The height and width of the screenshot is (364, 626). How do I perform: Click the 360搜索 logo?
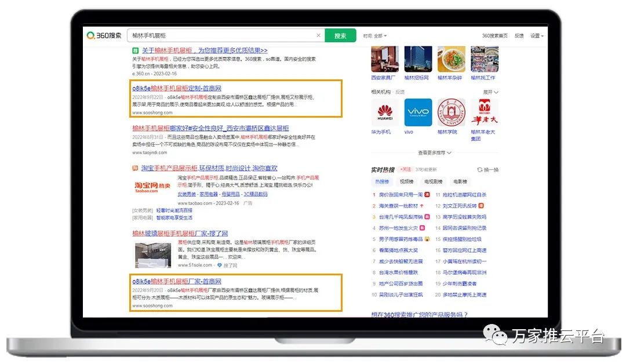104,35
